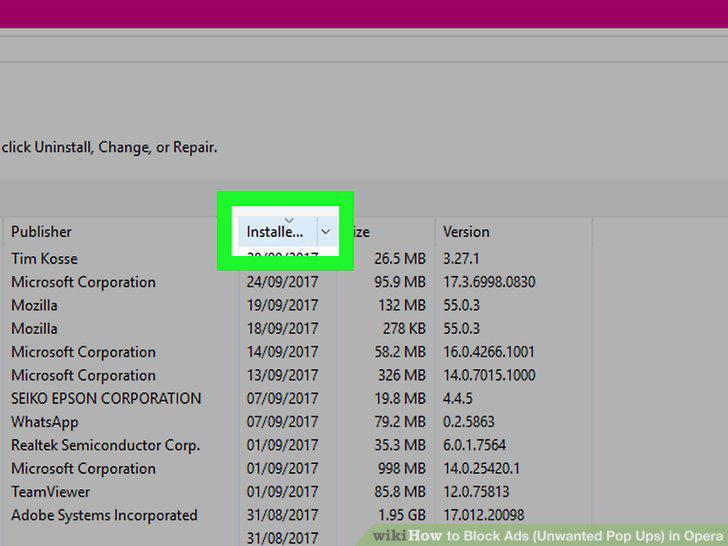Click the 19.8 MB size cell
This screenshot has width=728, height=546.
point(400,398)
